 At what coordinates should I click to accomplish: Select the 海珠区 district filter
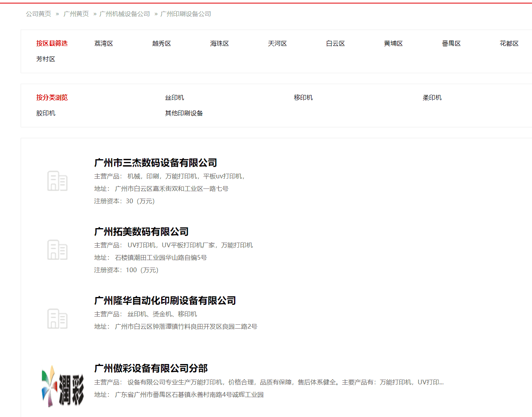(219, 43)
